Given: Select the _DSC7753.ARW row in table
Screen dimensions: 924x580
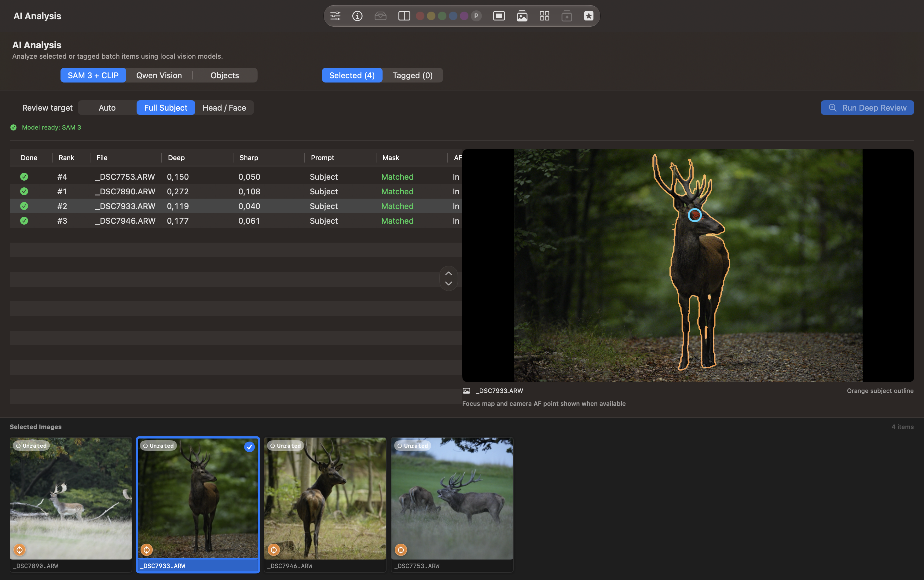Looking at the screenshot, I should click(236, 177).
